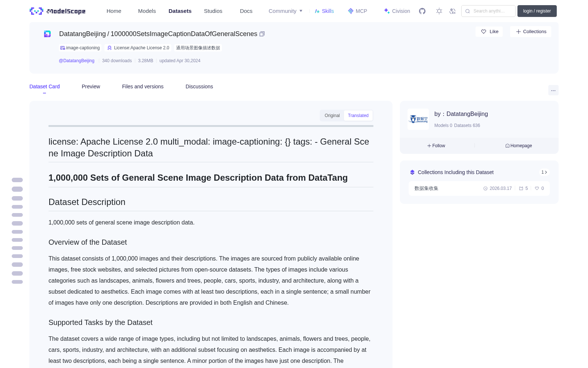Click the 通用场景图像描述数据 tag
The height and width of the screenshot is (368, 588).
pyautogui.click(x=198, y=48)
